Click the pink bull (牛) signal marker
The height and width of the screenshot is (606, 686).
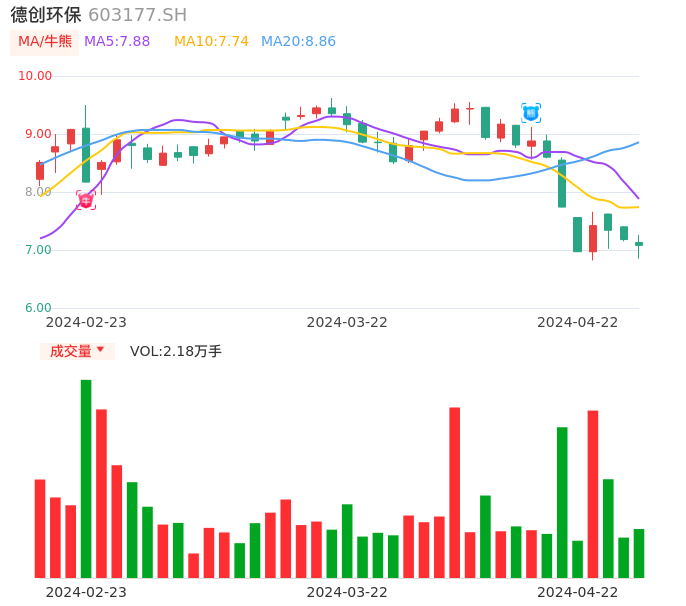click(x=86, y=200)
